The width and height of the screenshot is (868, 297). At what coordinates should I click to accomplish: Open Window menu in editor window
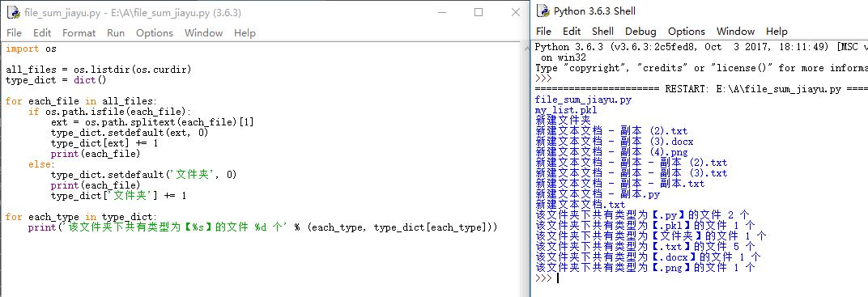point(203,32)
